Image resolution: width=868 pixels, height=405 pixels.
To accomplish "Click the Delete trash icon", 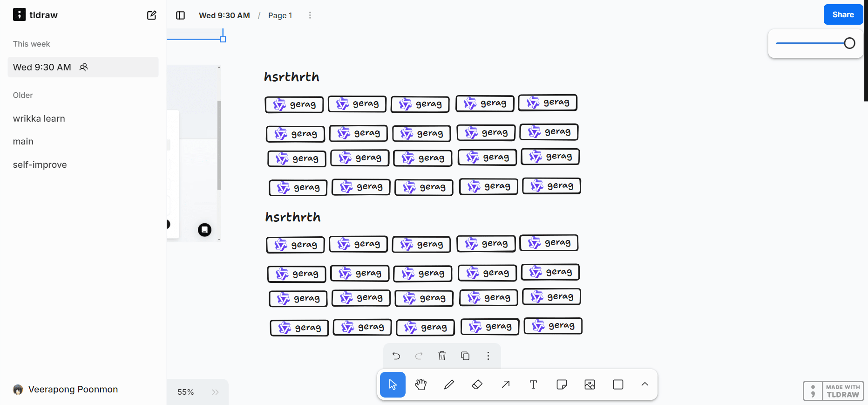I will (x=442, y=356).
